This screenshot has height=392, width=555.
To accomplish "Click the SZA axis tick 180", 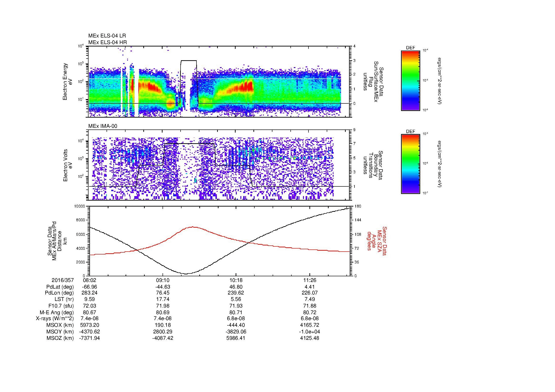I will pos(357,206).
